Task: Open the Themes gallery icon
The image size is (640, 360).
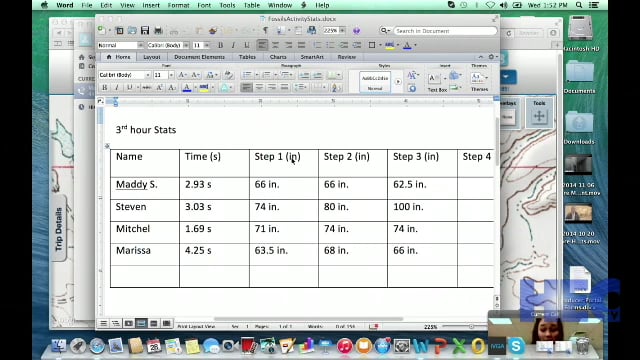Action: [476, 78]
